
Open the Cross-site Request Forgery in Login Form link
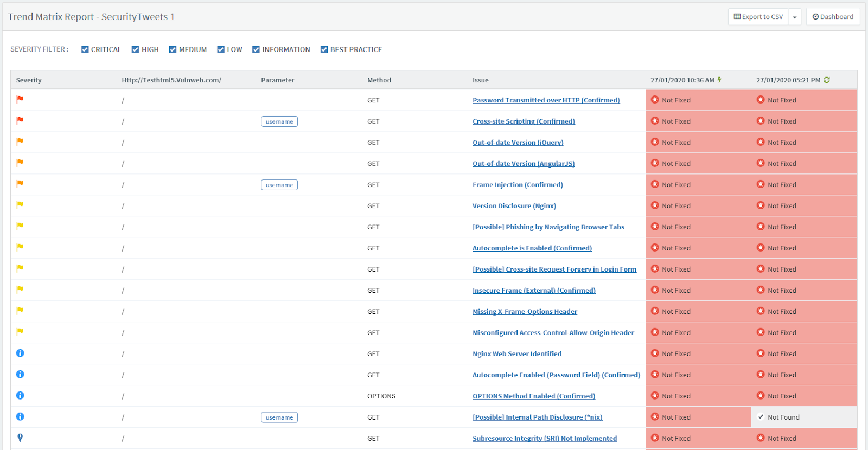[x=554, y=269]
